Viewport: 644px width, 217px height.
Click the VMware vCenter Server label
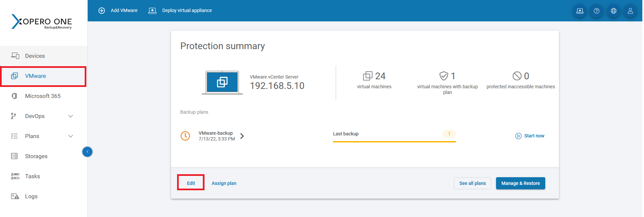click(x=274, y=77)
